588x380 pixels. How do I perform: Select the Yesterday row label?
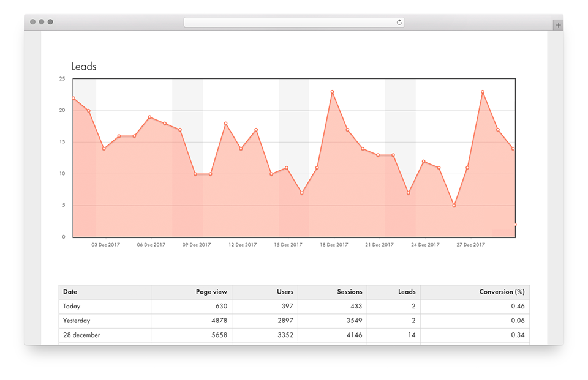coord(77,321)
